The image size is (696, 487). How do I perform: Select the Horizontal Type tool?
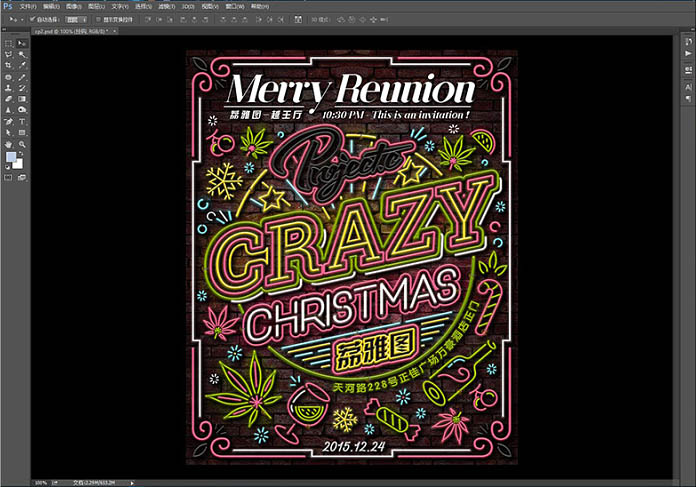tap(22, 121)
